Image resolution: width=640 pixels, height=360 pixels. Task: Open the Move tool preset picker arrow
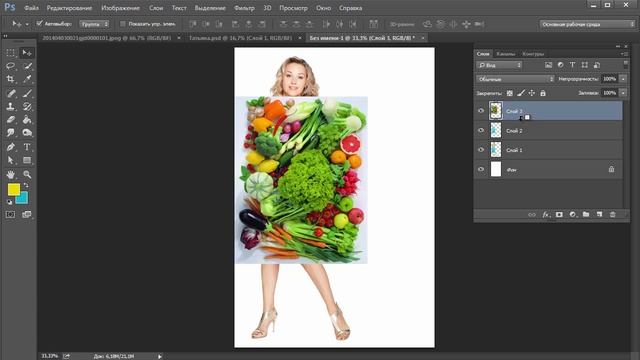pyautogui.click(x=27, y=24)
